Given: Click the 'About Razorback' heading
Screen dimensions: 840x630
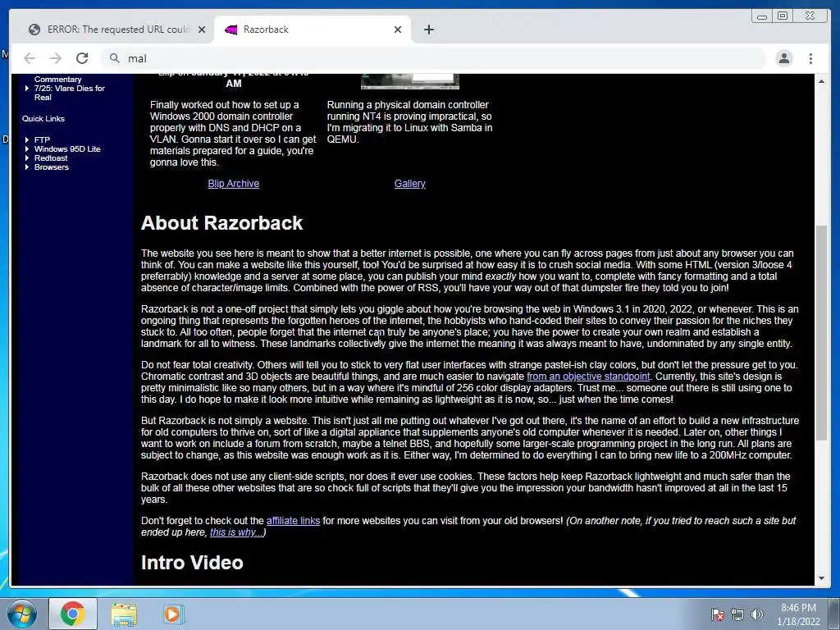Looking at the screenshot, I should pyautogui.click(x=221, y=223).
